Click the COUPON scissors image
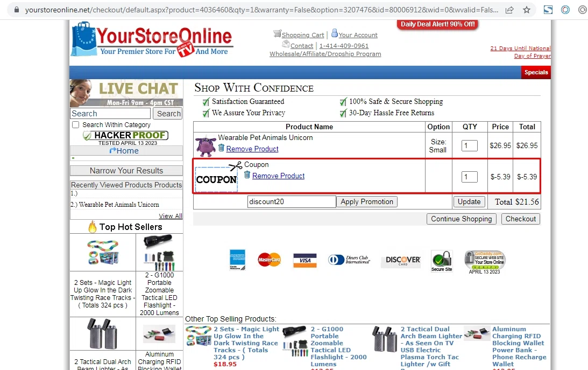The image size is (588, 370). [x=218, y=176]
